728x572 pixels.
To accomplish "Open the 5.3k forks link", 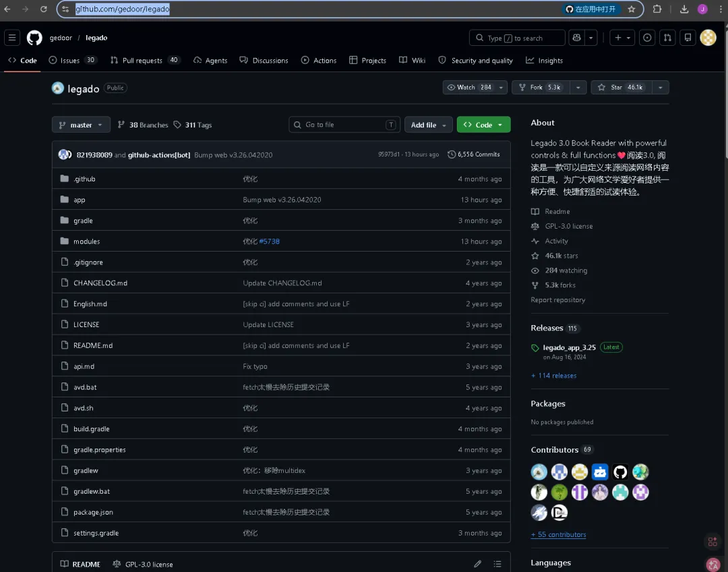I will pyautogui.click(x=553, y=285).
